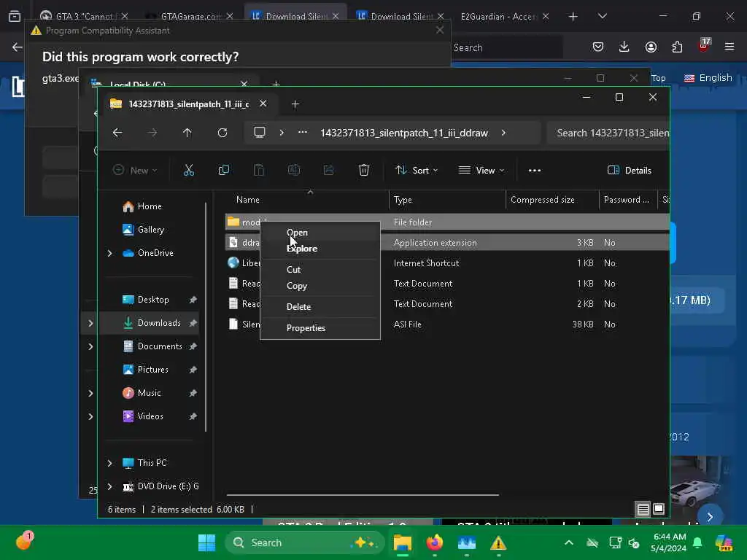
Task: Expand the This PC tree node
Action: (110, 463)
